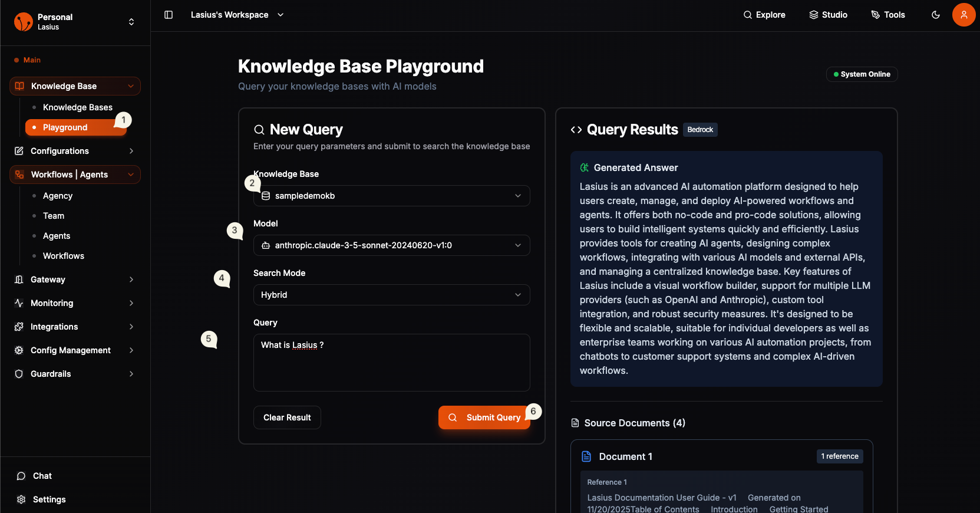Open the Model selection dropdown
Screen dimensions: 980x513
point(392,245)
